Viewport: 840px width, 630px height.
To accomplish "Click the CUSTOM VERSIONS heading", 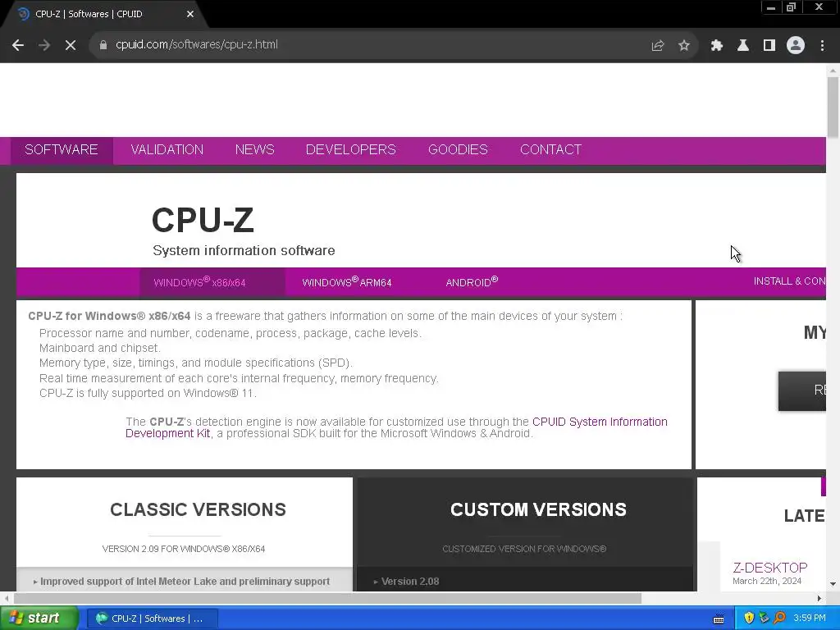I will click(538, 509).
